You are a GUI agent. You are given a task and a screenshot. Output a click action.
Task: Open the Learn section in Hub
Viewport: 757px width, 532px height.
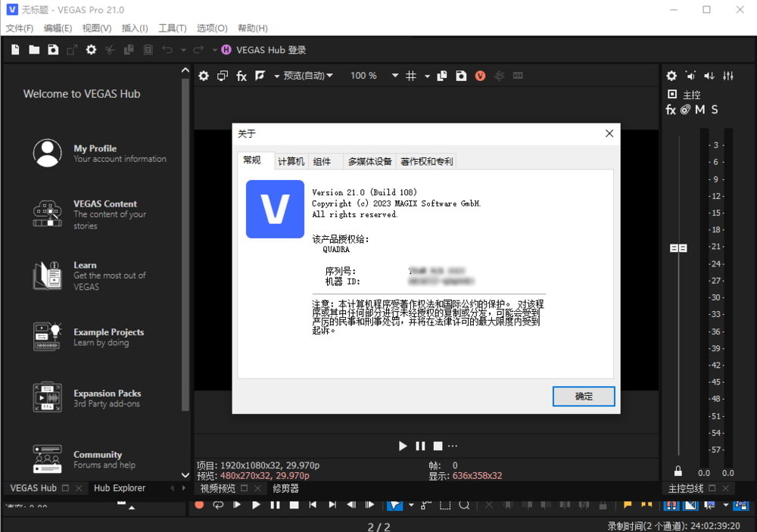[90, 275]
